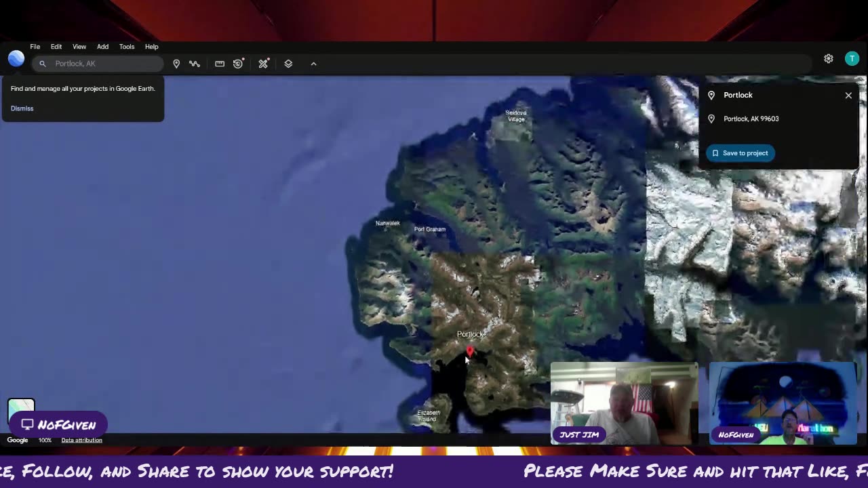Open the View menu

[79, 47]
